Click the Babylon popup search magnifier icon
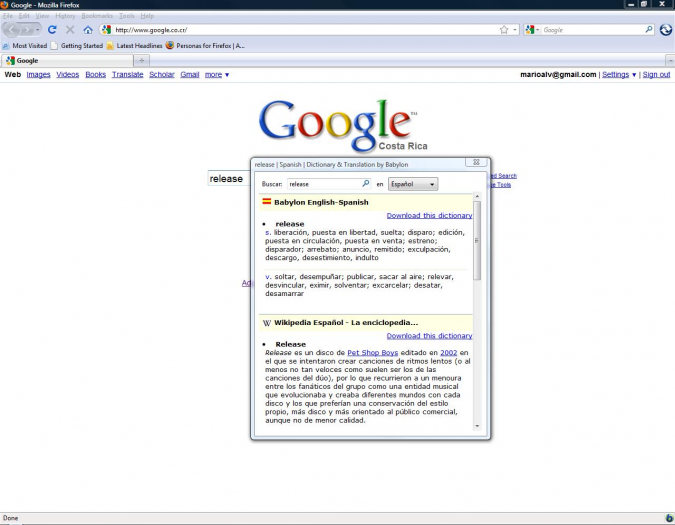675x525 pixels. (x=365, y=184)
